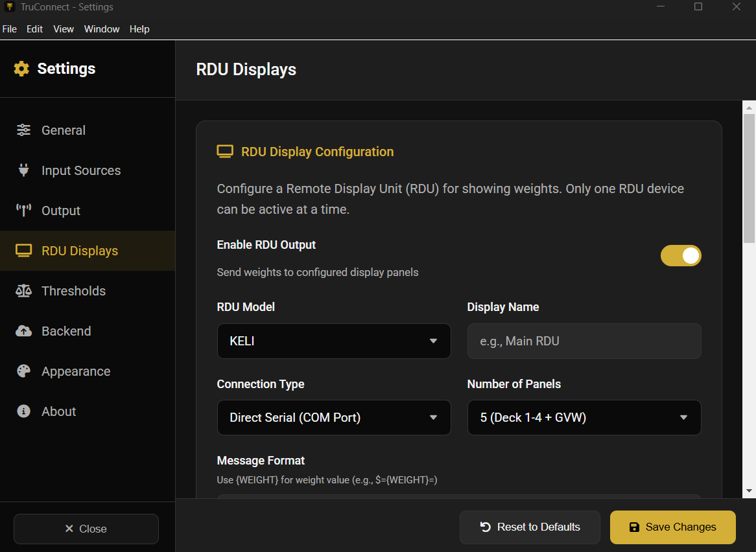Click the Backend cloud upload icon

click(x=23, y=331)
